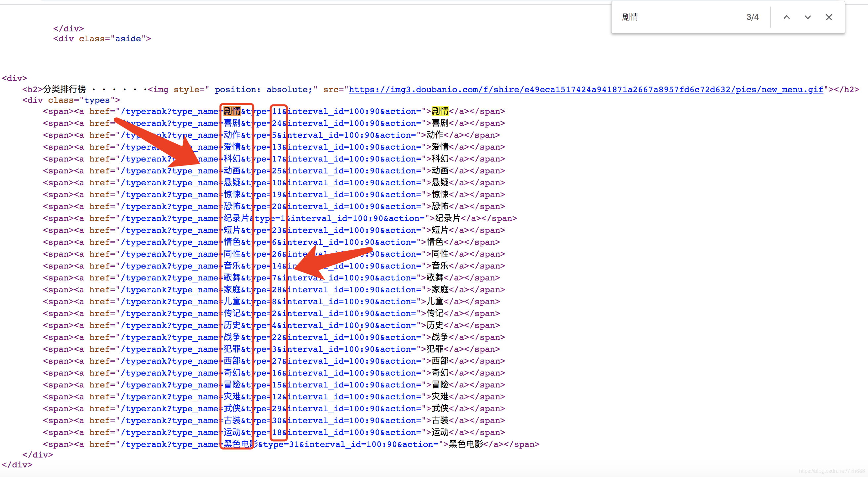Click the yellow highlighted 剧情 anchor text
The image size is (868, 477).
click(440, 111)
